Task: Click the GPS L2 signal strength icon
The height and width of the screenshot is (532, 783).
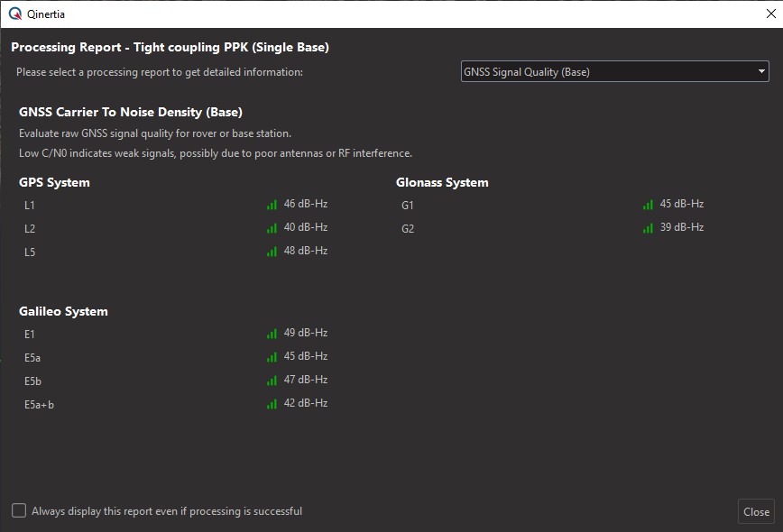Action: point(272,228)
